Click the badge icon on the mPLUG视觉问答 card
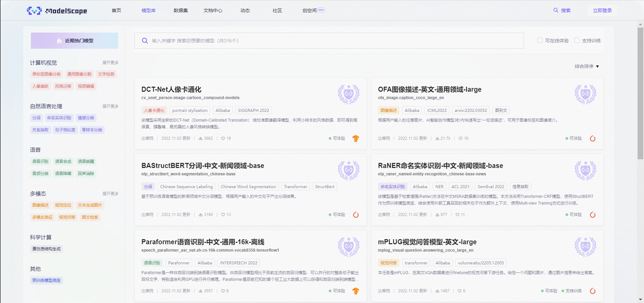The image size is (644, 303). 585,247
